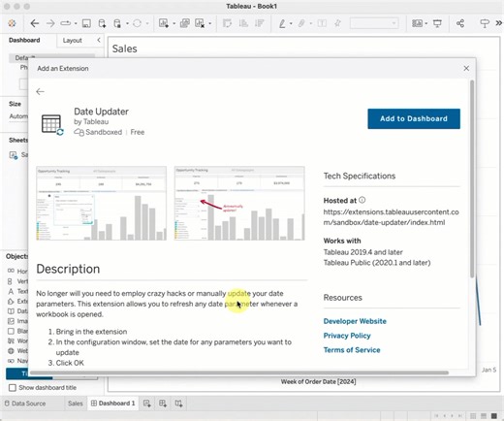Click the Image object icon
The image size is (504, 421).
pyautogui.click(x=11, y=321)
